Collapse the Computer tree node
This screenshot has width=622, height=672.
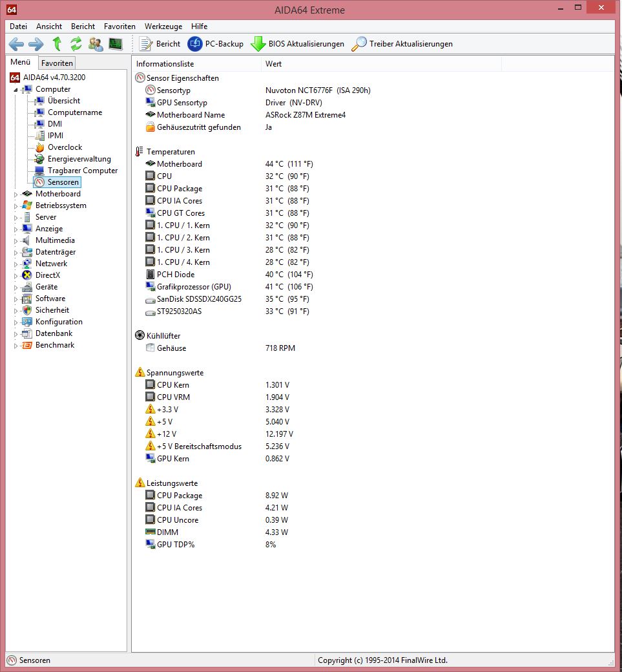[x=16, y=90]
